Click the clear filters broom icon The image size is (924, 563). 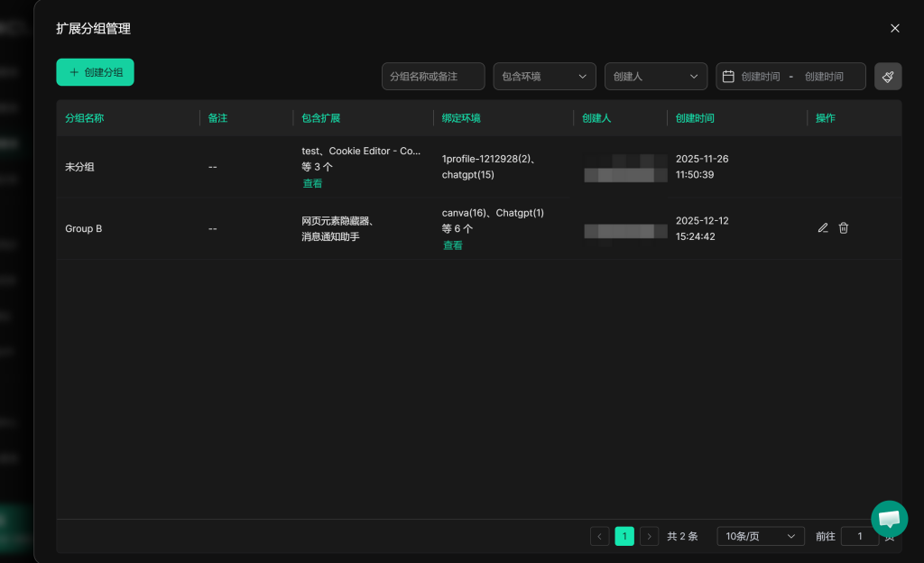click(888, 77)
